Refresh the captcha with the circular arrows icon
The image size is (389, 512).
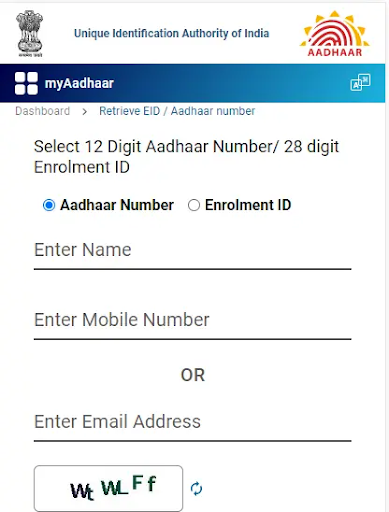pyautogui.click(x=196, y=489)
